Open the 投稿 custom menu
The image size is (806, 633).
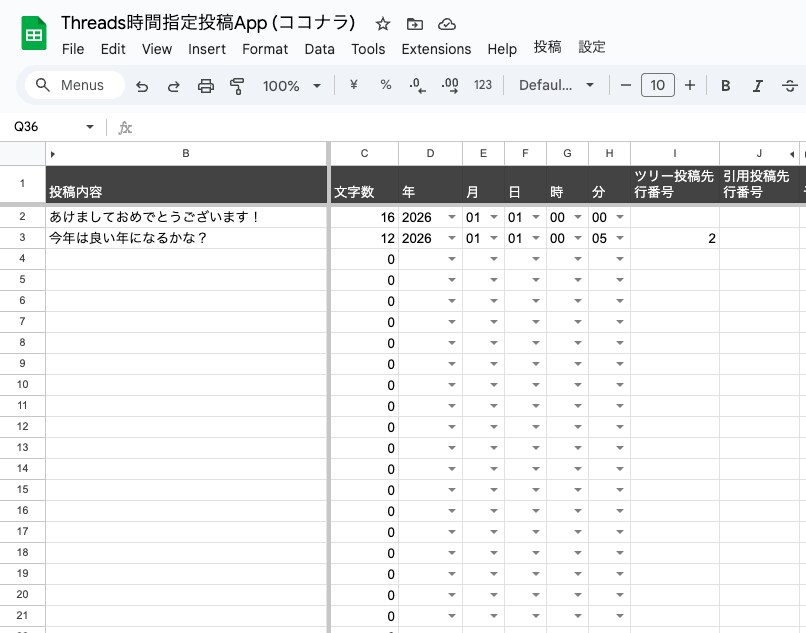[547, 47]
